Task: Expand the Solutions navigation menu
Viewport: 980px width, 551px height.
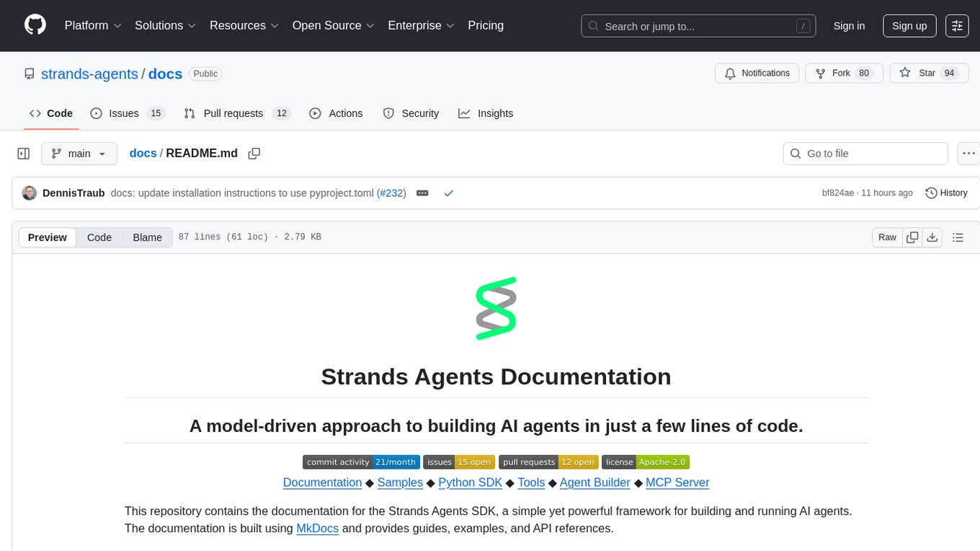Action: pyautogui.click(x=166, y=25)
